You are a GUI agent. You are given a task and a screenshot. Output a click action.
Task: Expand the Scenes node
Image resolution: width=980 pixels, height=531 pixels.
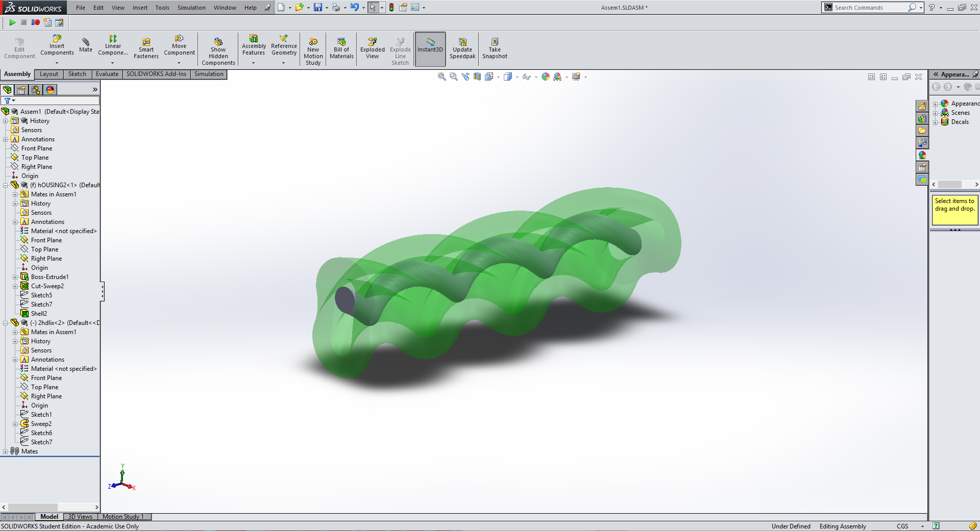click(x=936, y=113)
